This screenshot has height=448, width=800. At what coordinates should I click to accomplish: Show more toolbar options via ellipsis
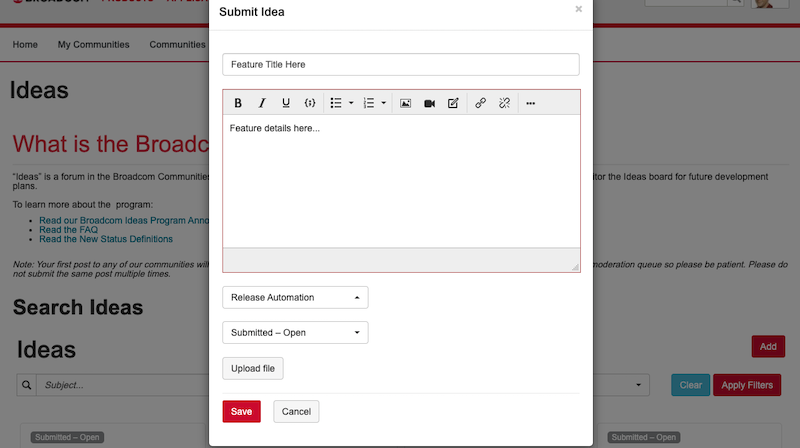(530, 103)
